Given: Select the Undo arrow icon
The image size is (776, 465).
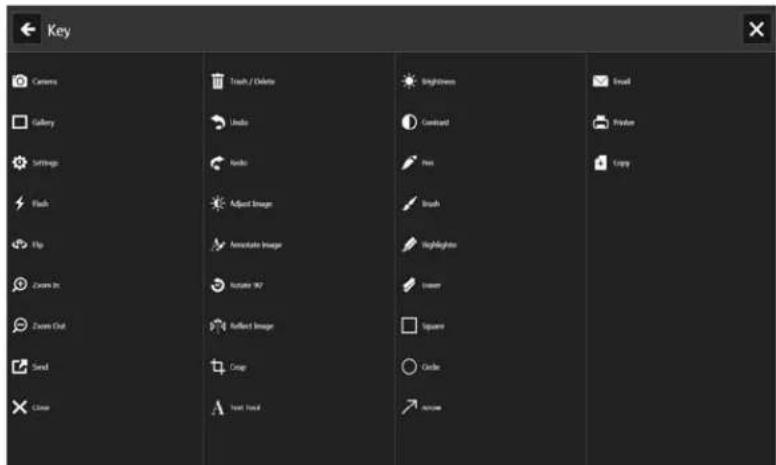Looking at the screenshot, I should coord(216,122).
